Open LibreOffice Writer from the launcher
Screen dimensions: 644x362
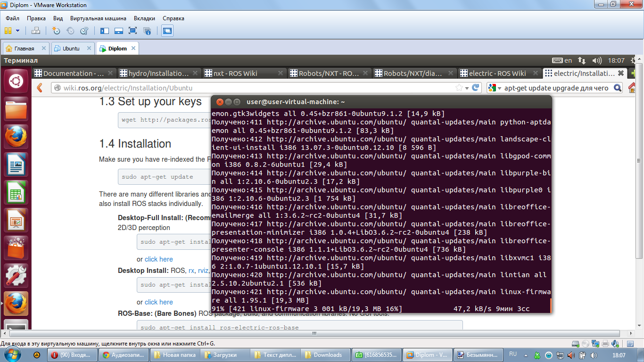click(x=16, y=165)
